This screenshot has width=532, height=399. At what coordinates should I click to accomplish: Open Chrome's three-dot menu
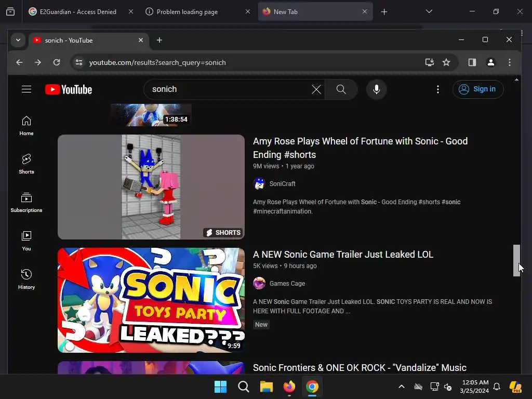click(509, 62)
